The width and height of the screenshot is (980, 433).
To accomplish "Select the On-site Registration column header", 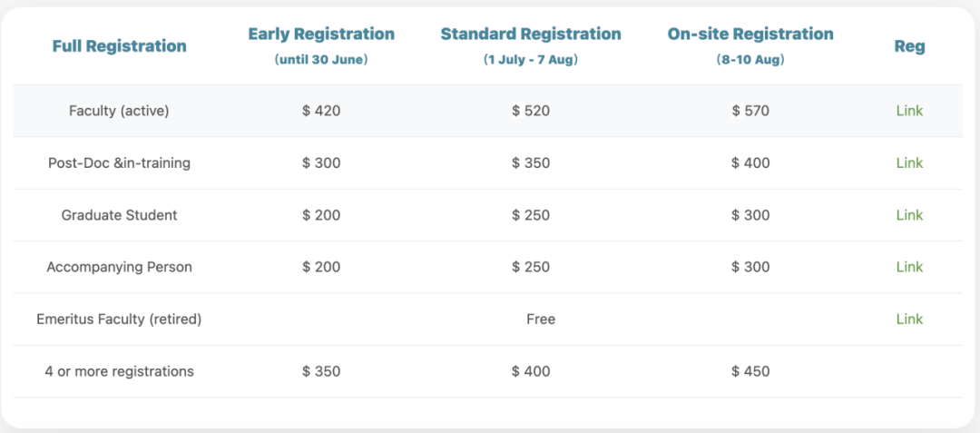I will tap(750, 34).
